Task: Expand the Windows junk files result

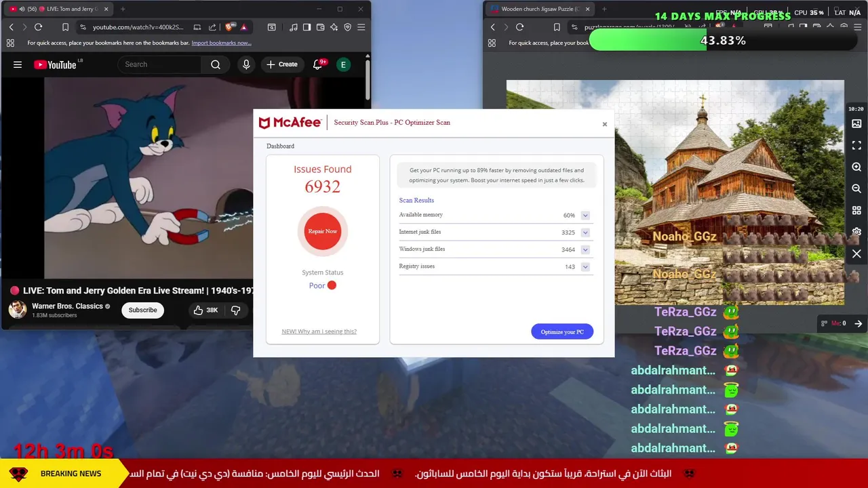Action: coord(585,249)
